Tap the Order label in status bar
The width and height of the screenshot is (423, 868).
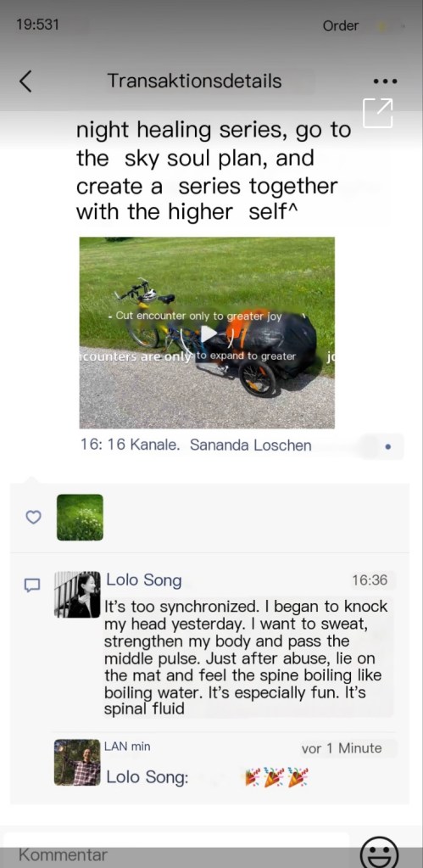coord(341,25)
